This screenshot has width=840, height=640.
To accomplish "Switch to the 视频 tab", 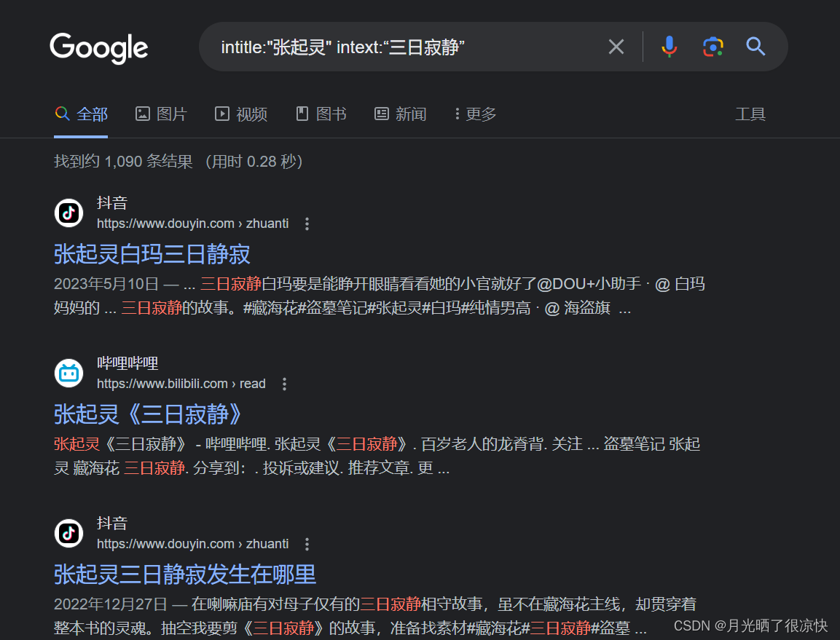I will point(241,114).
